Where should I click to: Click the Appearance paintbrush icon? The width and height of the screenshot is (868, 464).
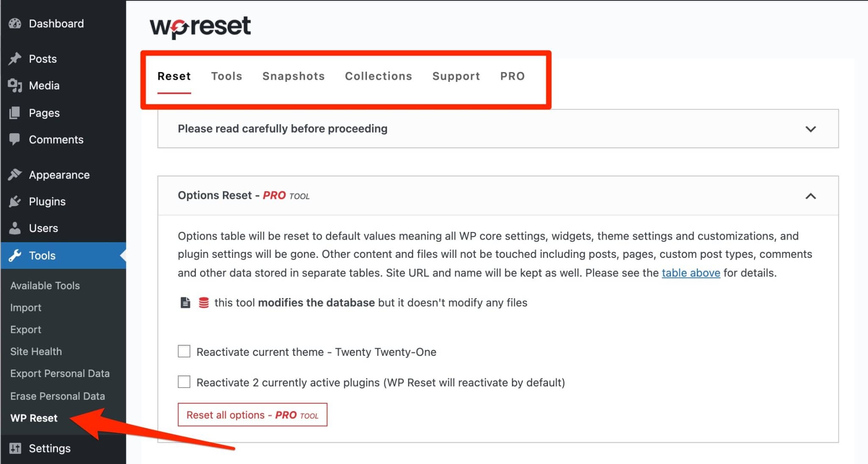point(15,175)
